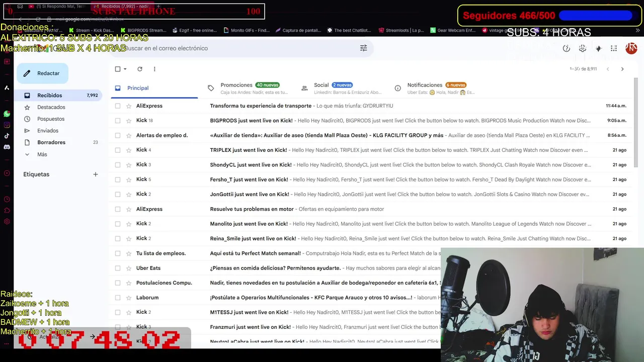
Task: Switch to the Promociones tab
Action: (x=250, y=88)
